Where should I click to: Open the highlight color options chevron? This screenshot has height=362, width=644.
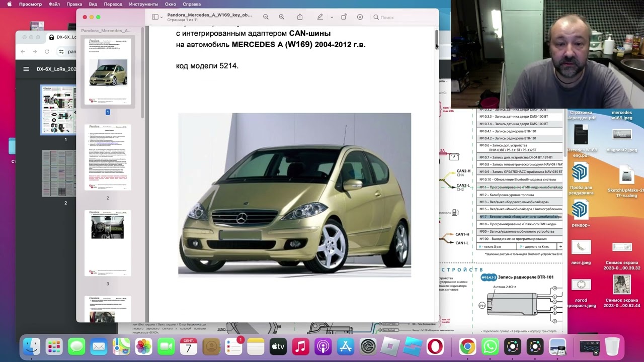[x=332, y=17]
